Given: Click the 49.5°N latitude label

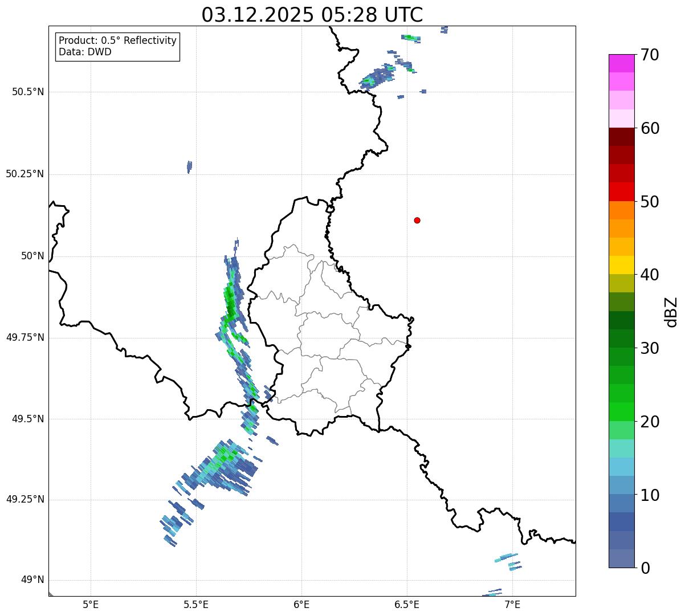Looking at the screenshot, I should pyautogui.click(x=28, y=419).
